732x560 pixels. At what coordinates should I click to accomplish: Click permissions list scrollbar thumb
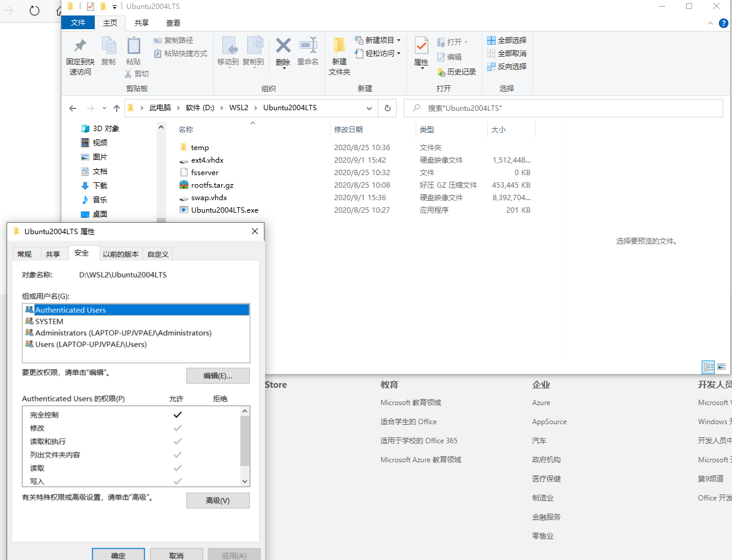(245, 441)
